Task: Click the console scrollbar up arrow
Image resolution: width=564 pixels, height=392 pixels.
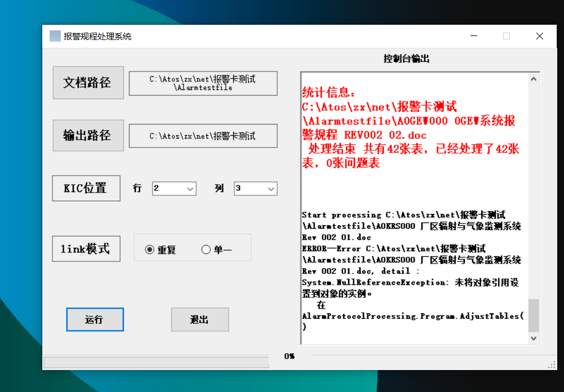Action: (x=534, y=79)
